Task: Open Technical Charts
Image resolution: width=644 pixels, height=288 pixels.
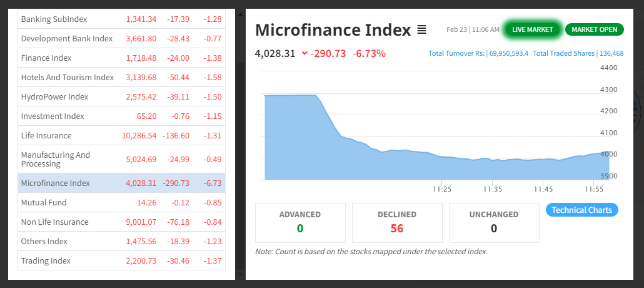Action: [581, 210]
